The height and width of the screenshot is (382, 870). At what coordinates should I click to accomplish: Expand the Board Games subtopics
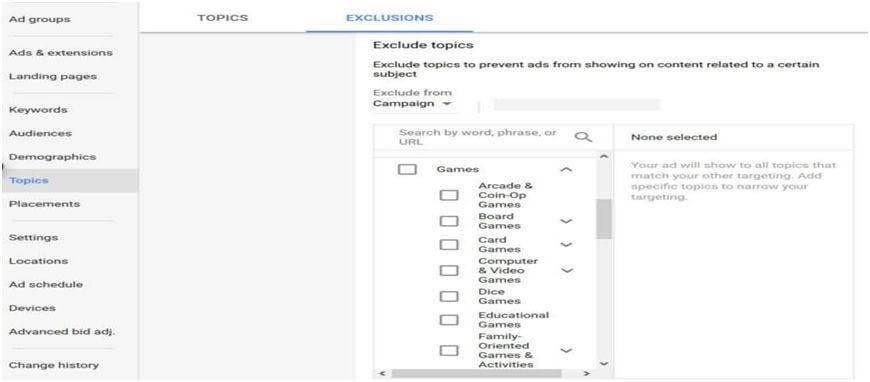566,221
